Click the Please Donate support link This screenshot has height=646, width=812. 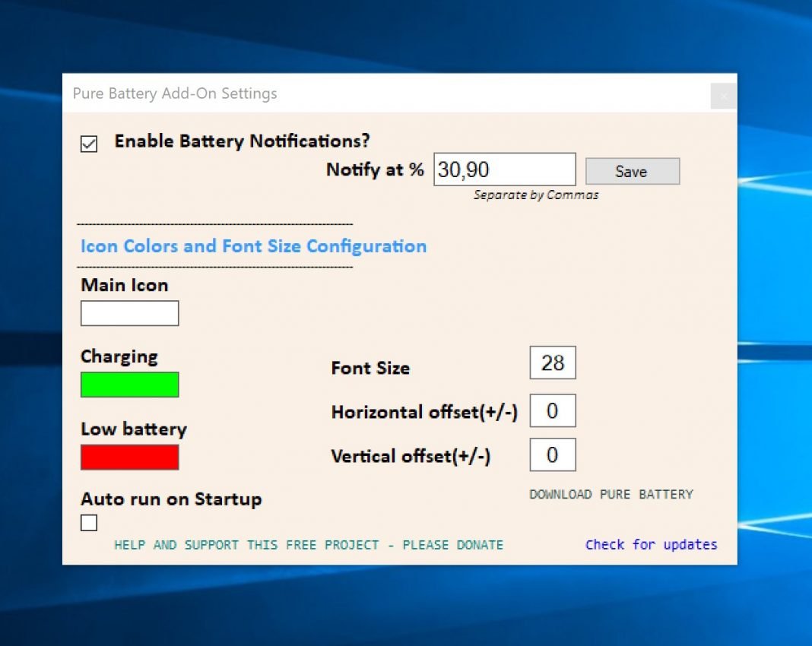pos(309,545)
